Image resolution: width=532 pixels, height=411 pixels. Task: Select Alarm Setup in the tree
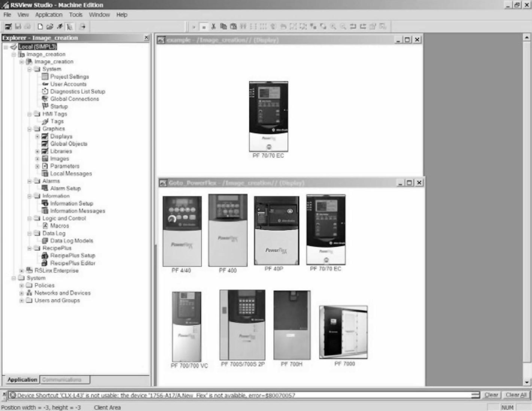coord(65,188)
